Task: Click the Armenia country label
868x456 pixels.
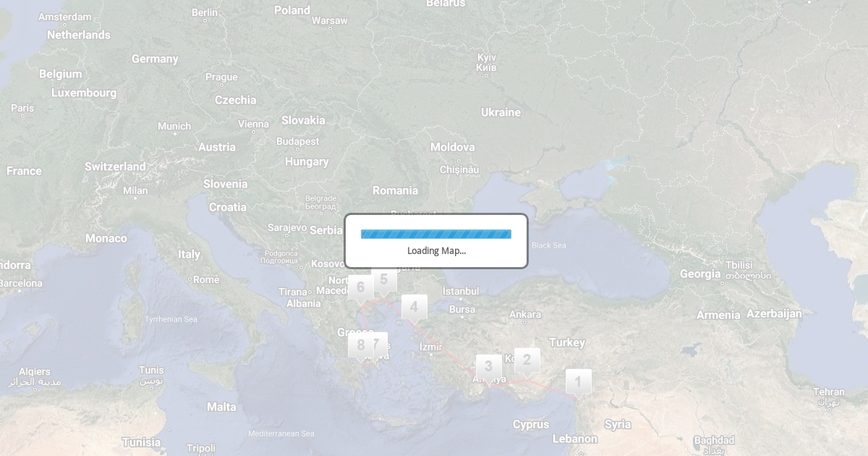Action: pos(718,315)
